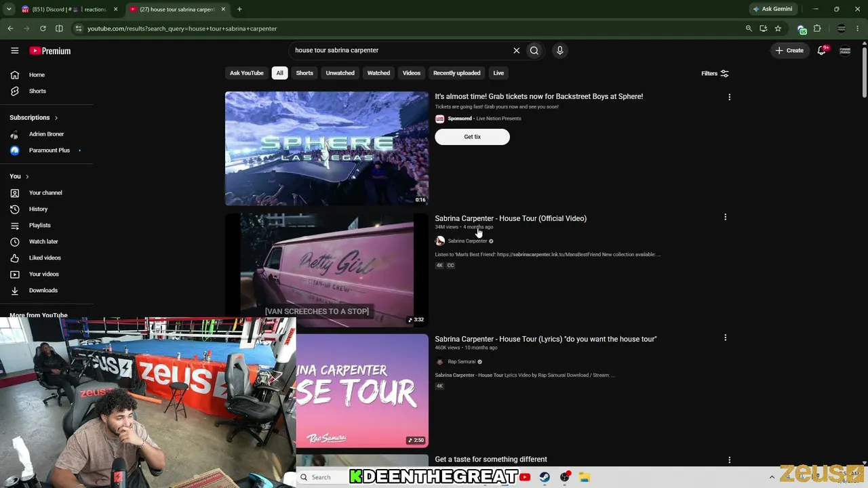Open Ask Gemini in the browser
This screenshot has width=868, height=488.
(772, 9)
